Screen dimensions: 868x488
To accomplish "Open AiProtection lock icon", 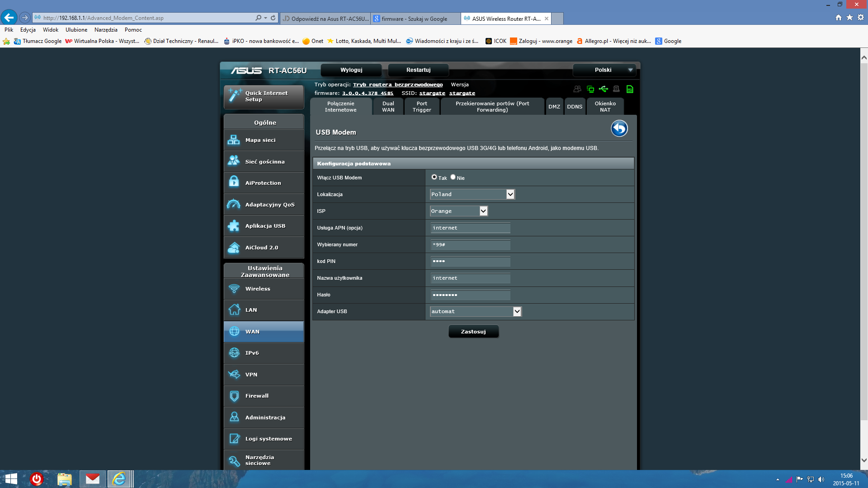I will tap(234, 183).
